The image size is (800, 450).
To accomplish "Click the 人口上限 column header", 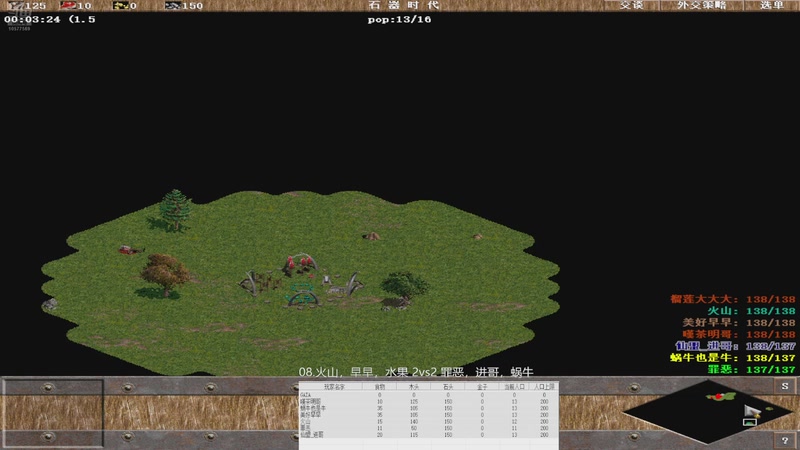I will coord(544,387).
